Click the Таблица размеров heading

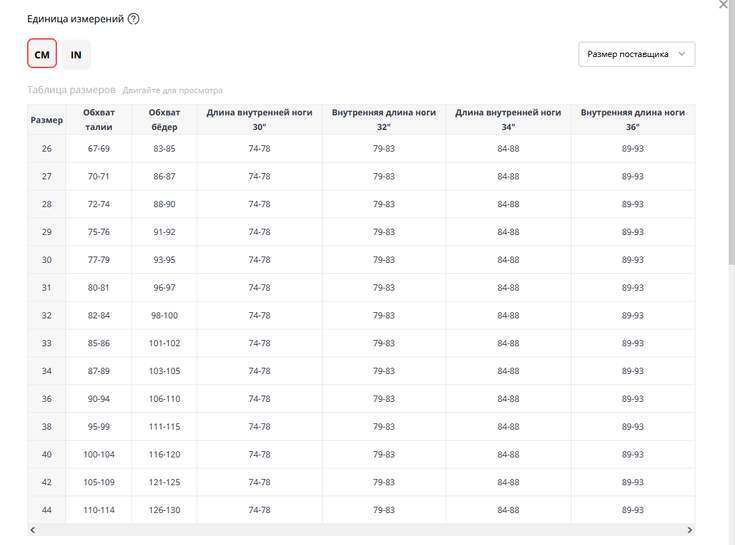pos(71,89)
